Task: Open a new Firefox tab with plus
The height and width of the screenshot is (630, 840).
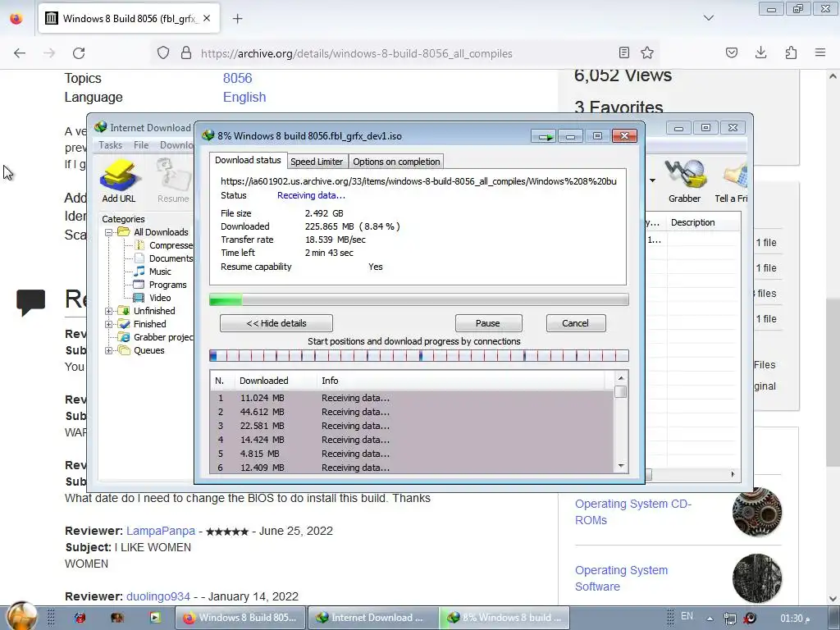Action: 237,19
